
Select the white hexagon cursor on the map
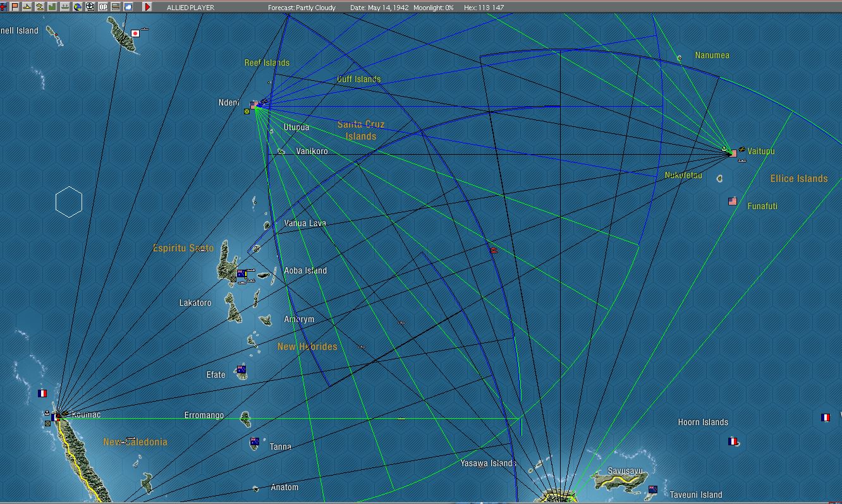coord(69,202)
